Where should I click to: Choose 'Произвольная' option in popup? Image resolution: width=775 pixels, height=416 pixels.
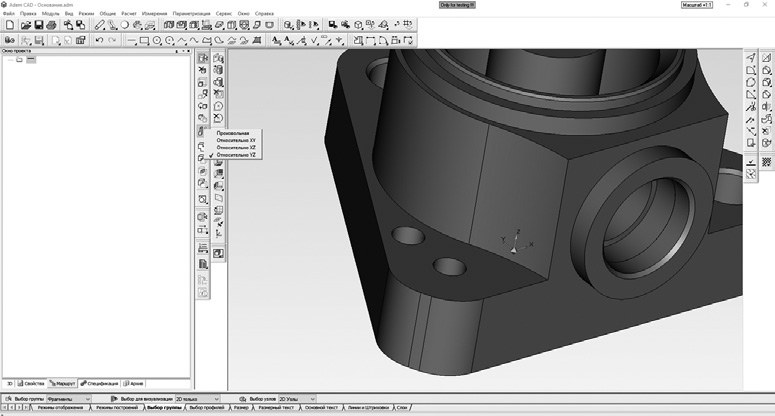[x=233, y=133]
